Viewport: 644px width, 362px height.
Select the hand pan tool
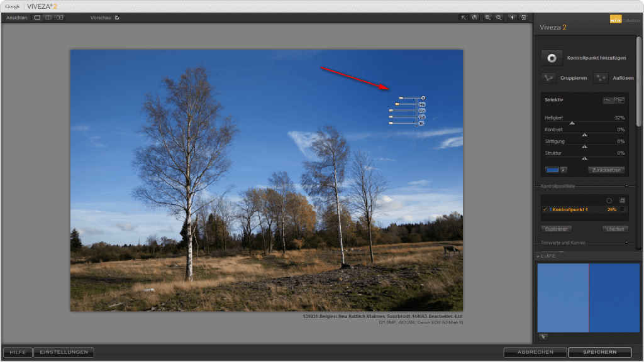[475, 18]
